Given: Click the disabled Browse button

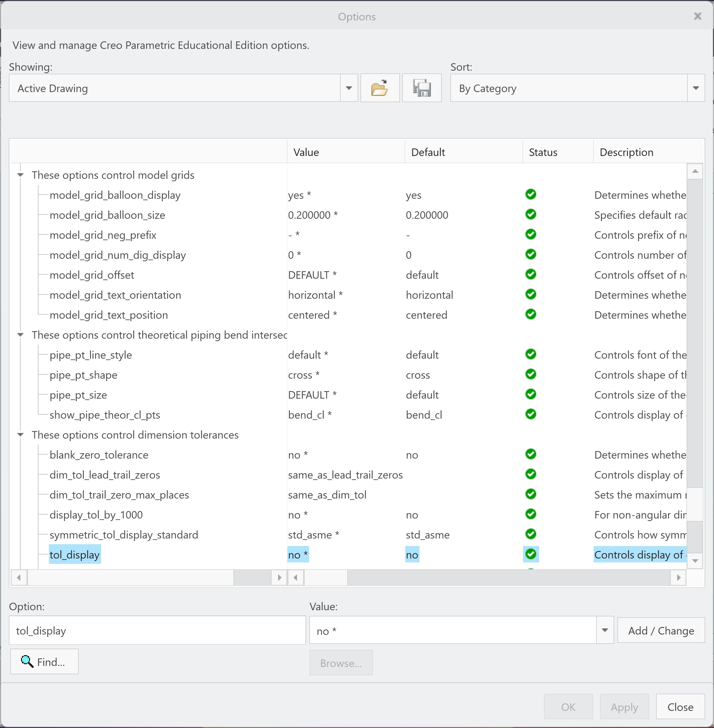Looking at the screenshot, I should [341, 663].
